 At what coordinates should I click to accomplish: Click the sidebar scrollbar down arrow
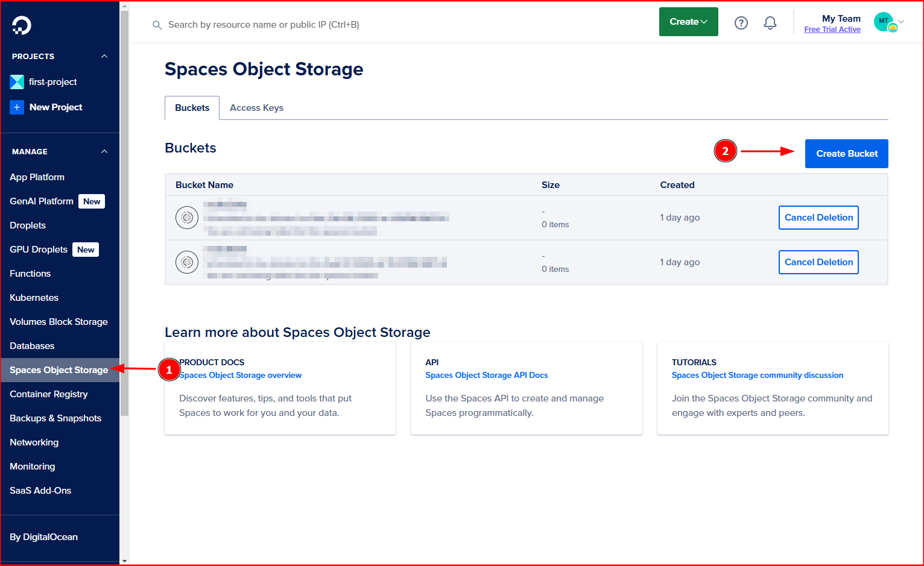tap(125, 561)
